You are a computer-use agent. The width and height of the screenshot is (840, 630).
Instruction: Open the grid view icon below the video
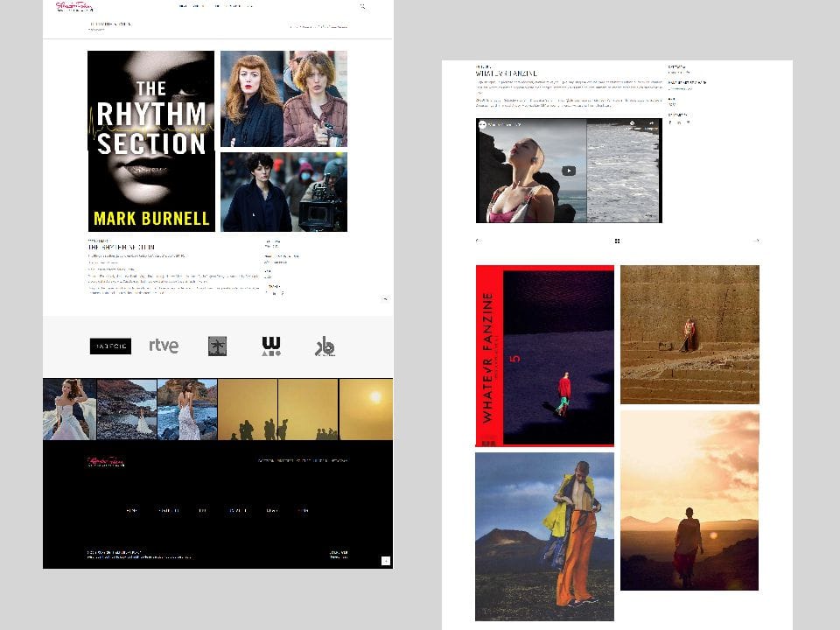pos(617,241)
